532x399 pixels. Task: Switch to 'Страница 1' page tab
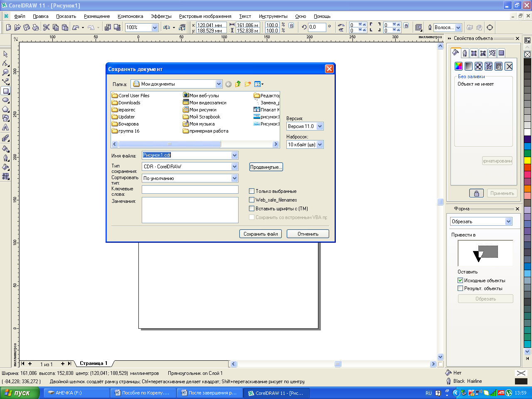[x=94, y=363]
